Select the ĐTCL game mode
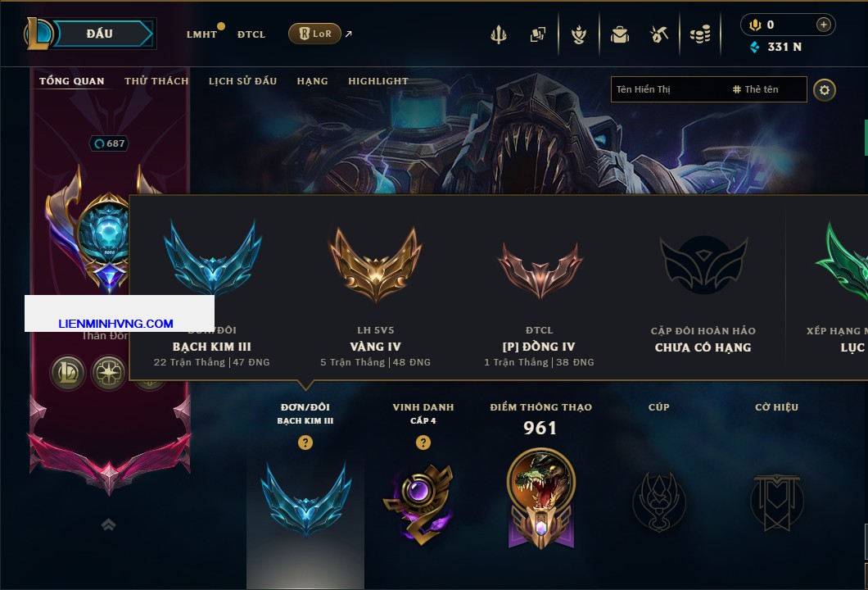Screen dimensions: 868x590 pyautogui.click(x=251, y=34)
